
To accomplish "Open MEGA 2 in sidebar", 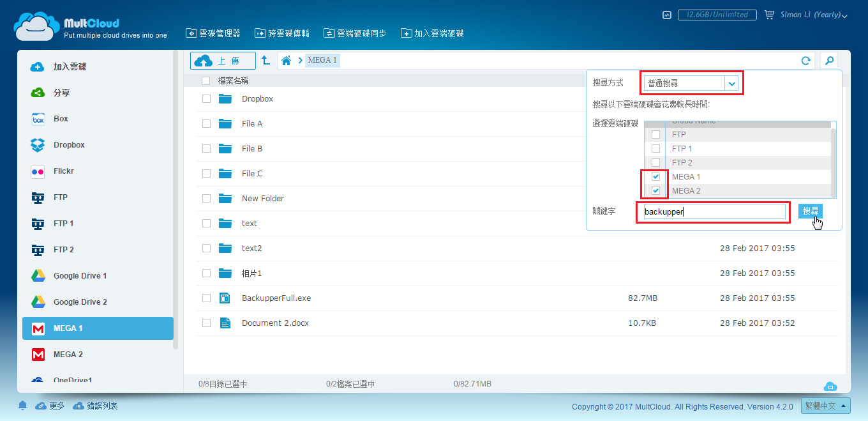I will point(98,355).
